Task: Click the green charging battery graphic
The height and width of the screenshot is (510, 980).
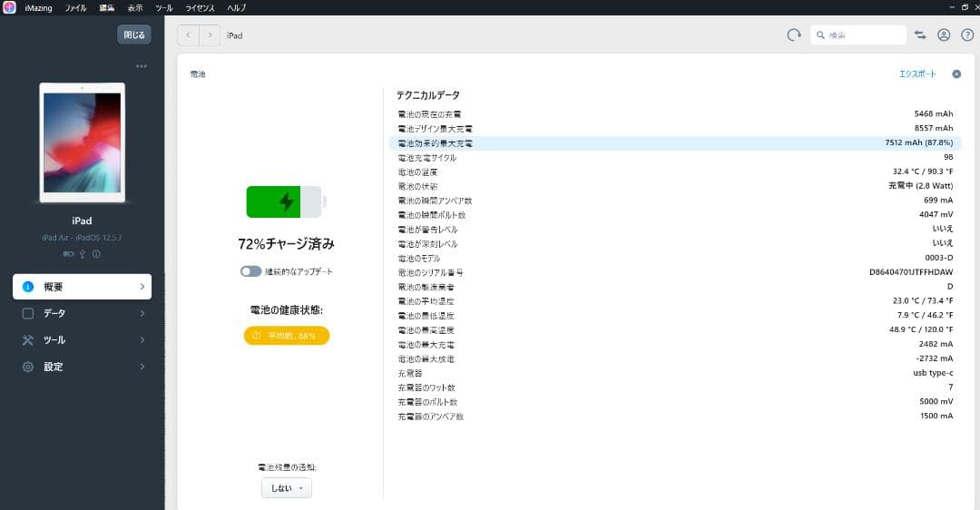Action: [x=286, y=201]
